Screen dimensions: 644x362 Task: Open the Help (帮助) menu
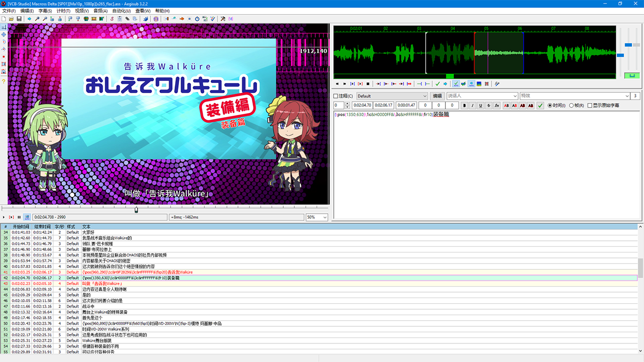click(x=162, y=11)
